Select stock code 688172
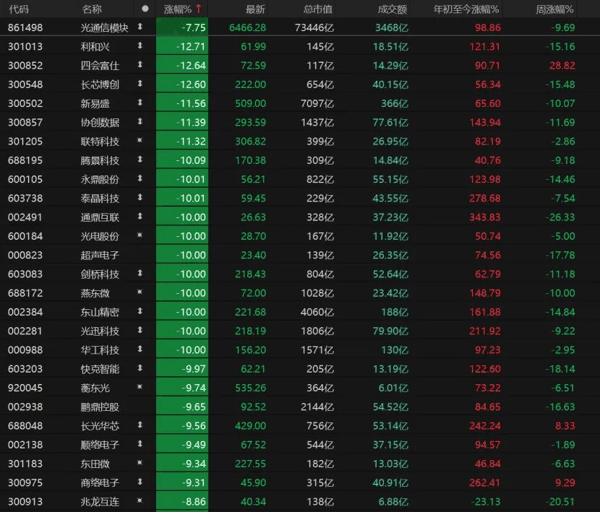The height and width of the screenshot is (512, 600). point(25,293)
